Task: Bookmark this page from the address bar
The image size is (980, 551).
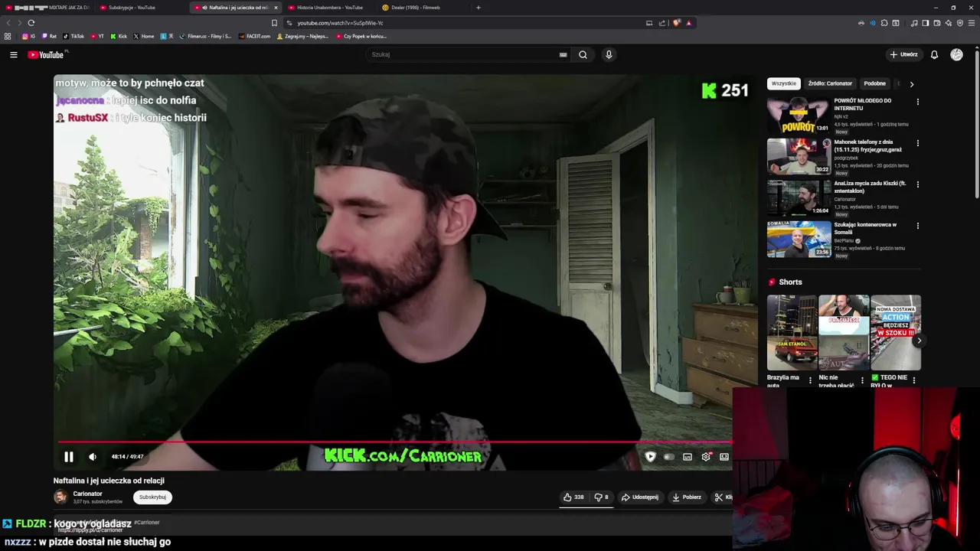Action: [274, 23]
